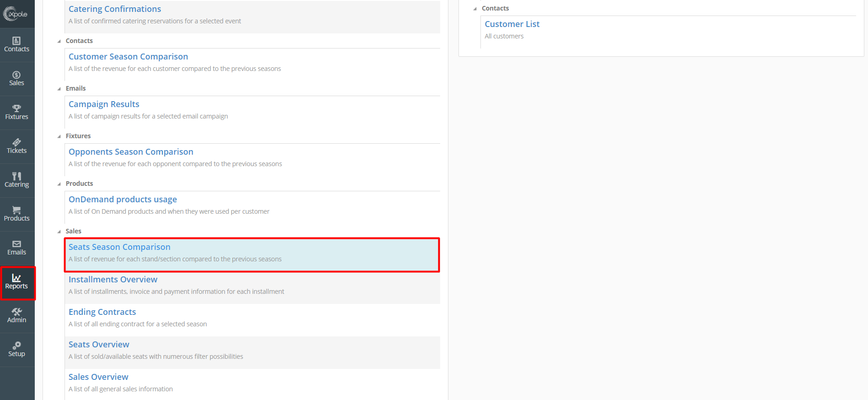Open Opponents Season Comparison report
The height and width of the screenshot is (400, 868).
tap(131, 151)
